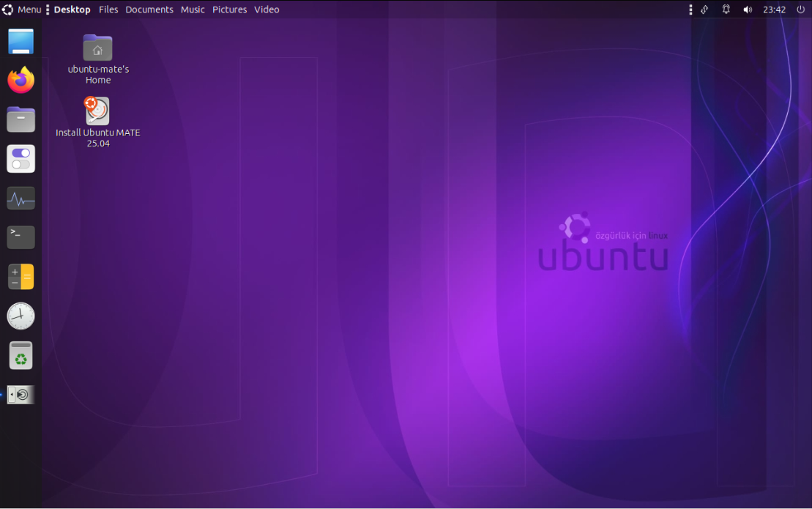Select ubuntu-mate's Home desktop folder icon
812x509 pixels.
98,59
